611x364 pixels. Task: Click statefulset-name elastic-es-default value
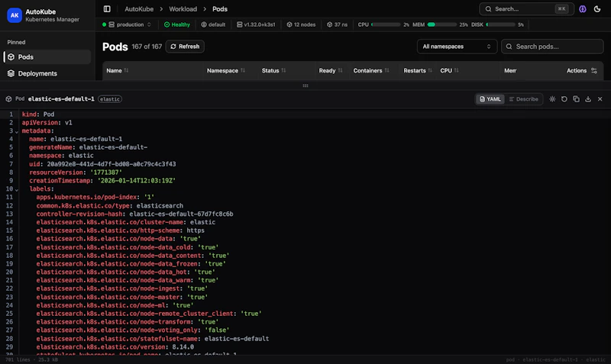(237, 338)
